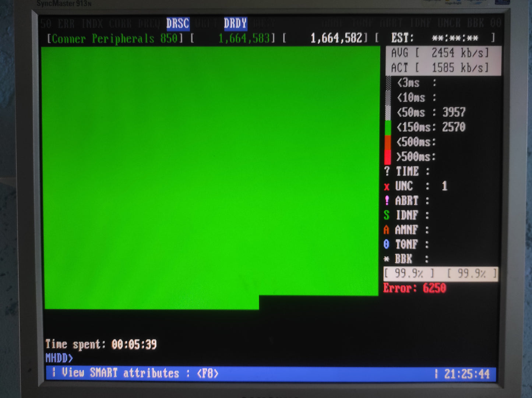Click the red x UNC error symbol
Image resolution: width=532 pixels, height=398 pixels.
(387, 187)
